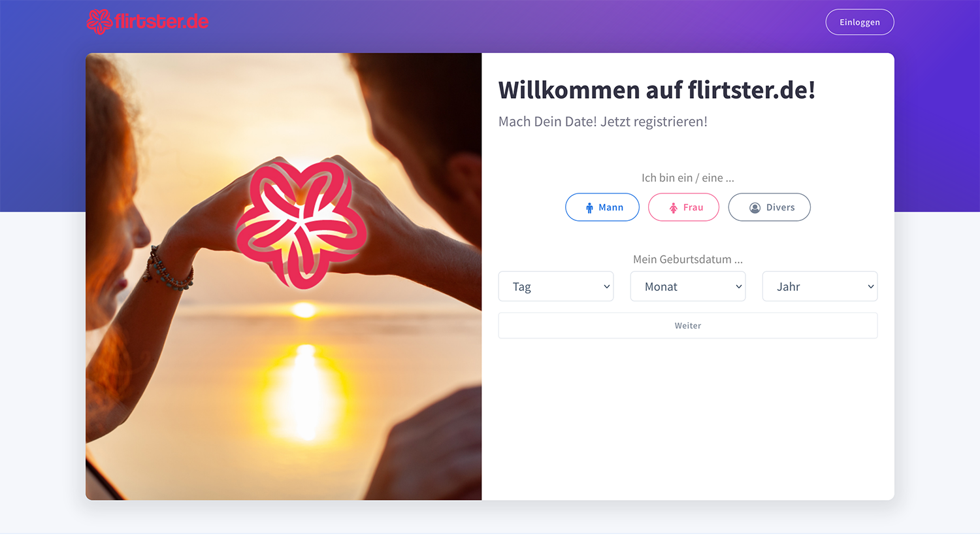Select Mann as gender

pos(602,207)
